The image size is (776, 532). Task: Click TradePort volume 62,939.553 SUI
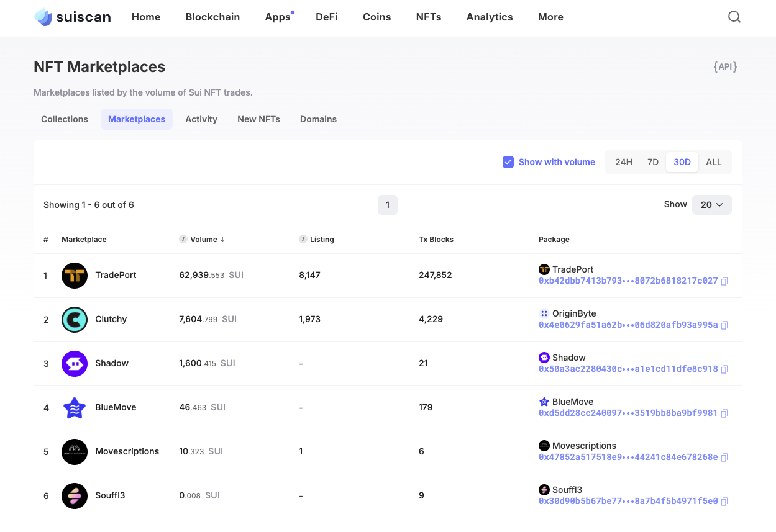[211, 275]
